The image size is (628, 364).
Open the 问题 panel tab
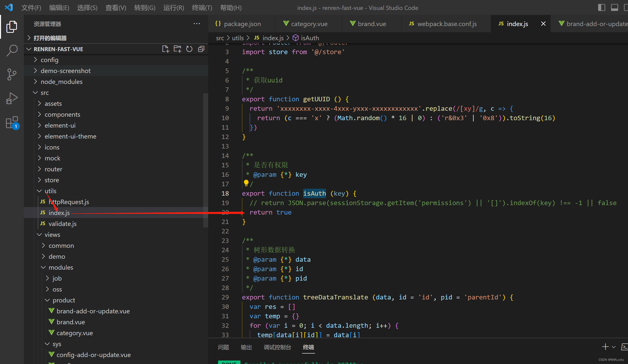pyautogui.click(x=223, y=347)
